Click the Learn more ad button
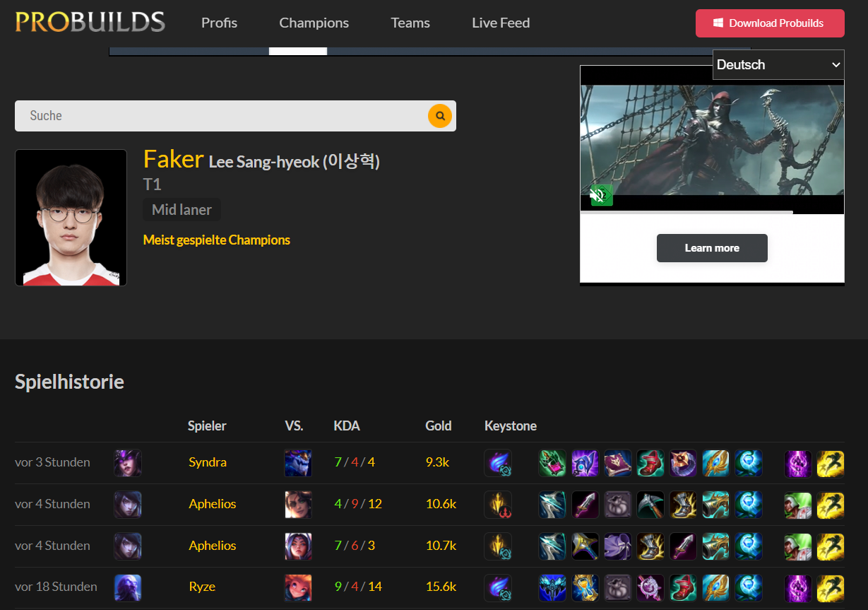Screen dimensions: 868x610 coord(712,248)
